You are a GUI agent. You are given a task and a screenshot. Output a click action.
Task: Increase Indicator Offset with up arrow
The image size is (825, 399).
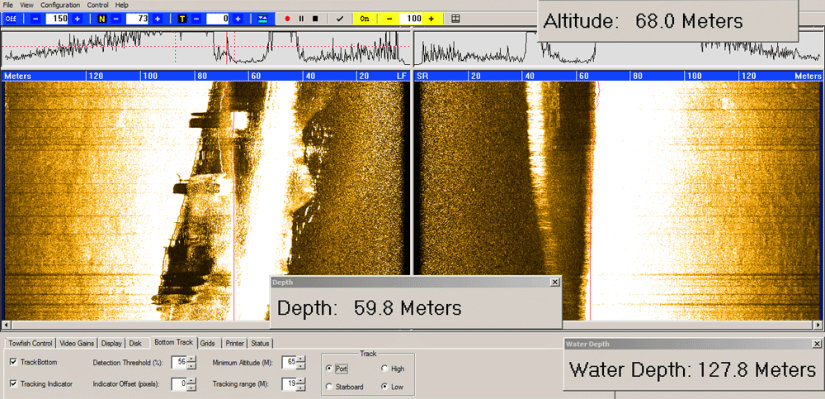(x=191, y=381)
